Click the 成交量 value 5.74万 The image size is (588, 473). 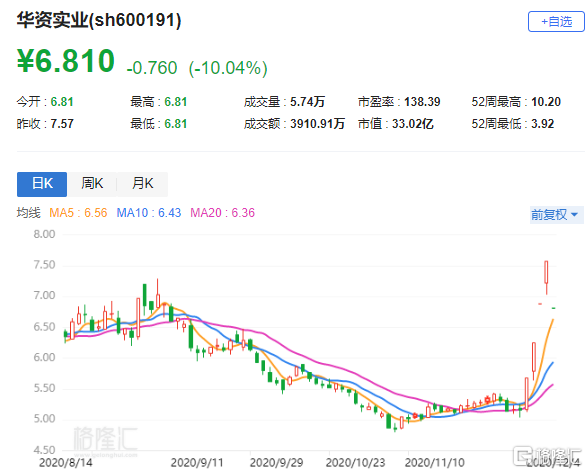(x=308, y=102)
